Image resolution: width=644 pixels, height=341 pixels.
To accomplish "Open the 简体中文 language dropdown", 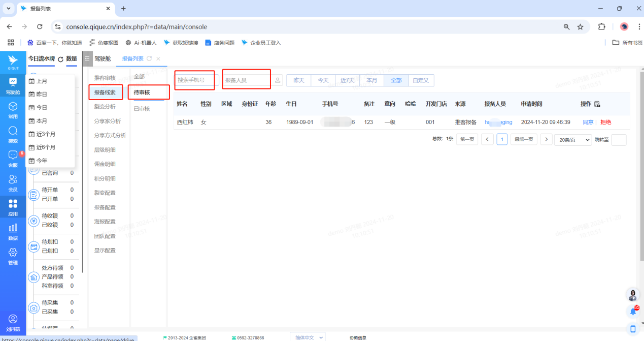I will [307, 337].
